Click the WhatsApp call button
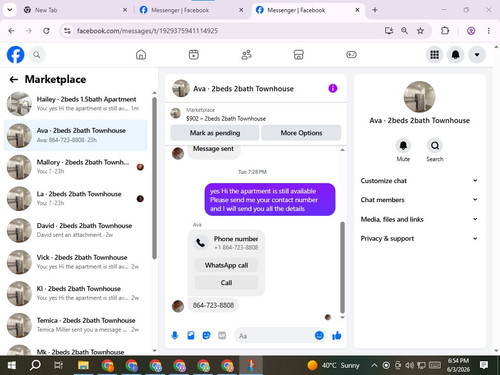The width and height of the screenshot is (500, 375). tap(226, 265)
